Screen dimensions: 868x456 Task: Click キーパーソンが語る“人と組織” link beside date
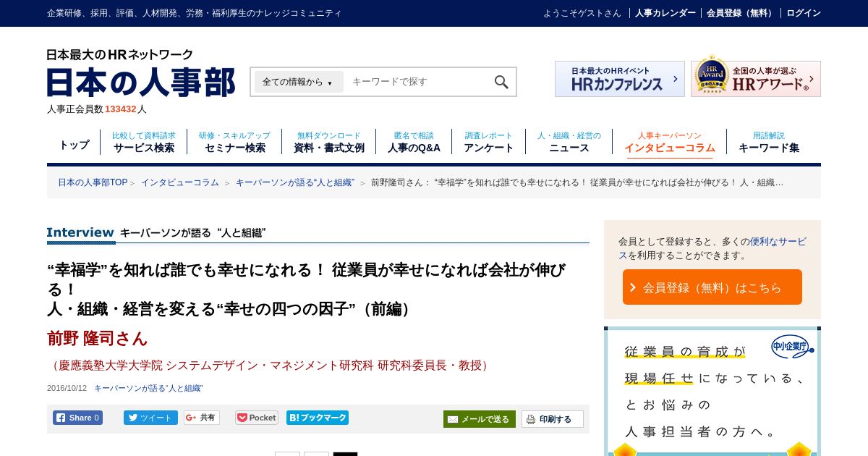[x=148, y=388]
